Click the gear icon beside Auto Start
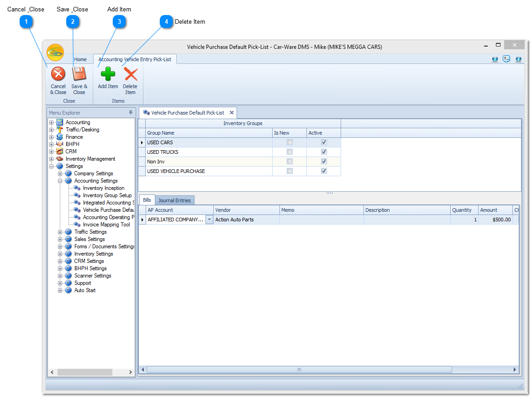The image size is (532, 398). pos(68,290)
